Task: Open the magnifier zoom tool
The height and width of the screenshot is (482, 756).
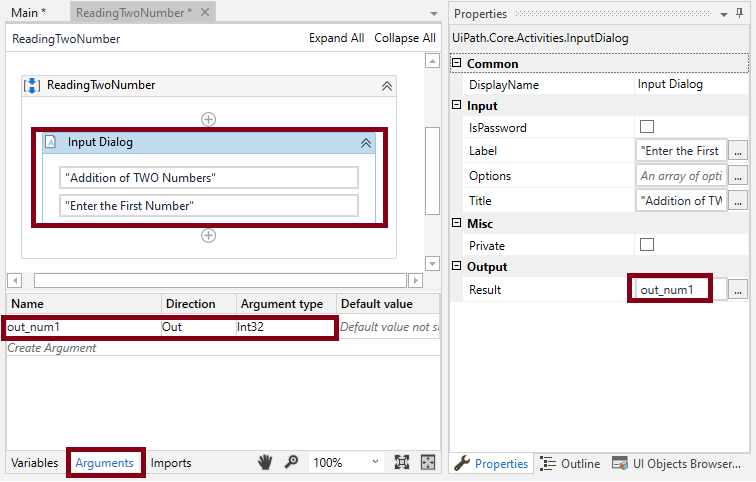Action: coord(291,462)
